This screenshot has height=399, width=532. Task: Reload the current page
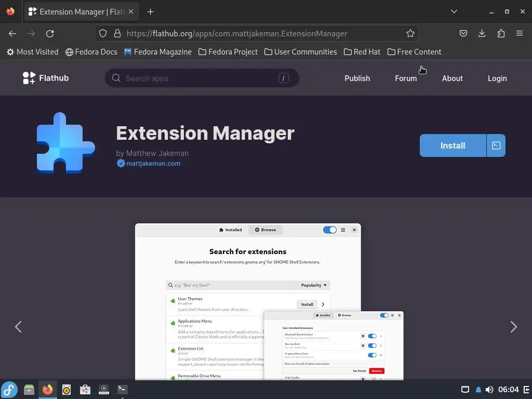50,34
